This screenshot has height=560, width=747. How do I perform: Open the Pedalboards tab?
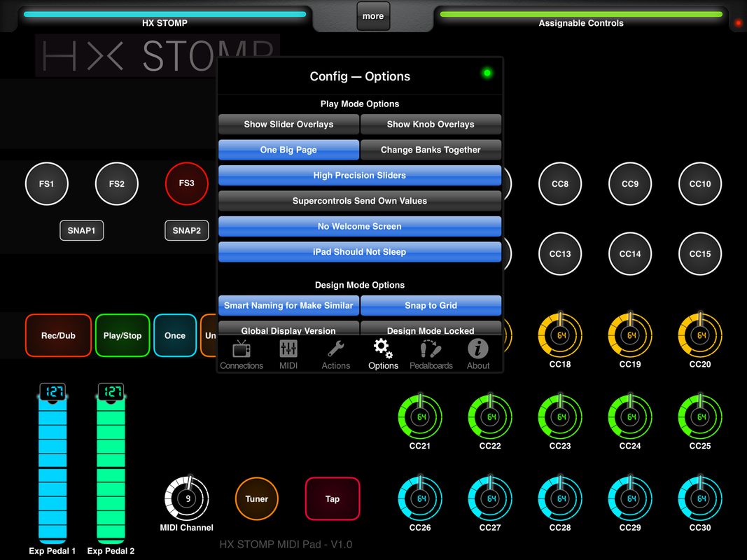point(431,355)
